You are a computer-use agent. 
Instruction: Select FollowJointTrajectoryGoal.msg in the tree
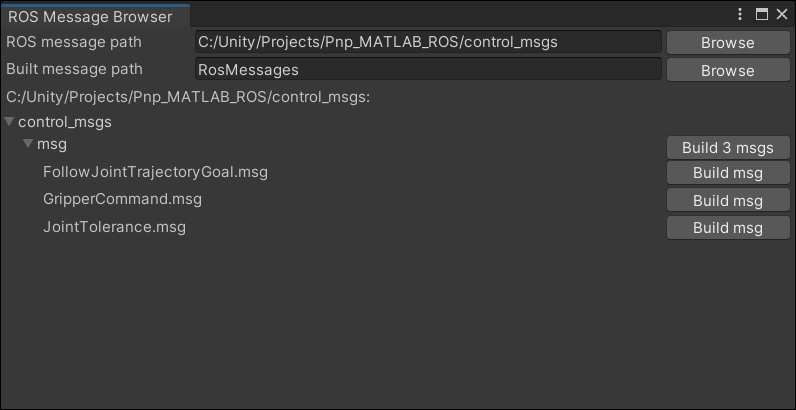(155, 172)
